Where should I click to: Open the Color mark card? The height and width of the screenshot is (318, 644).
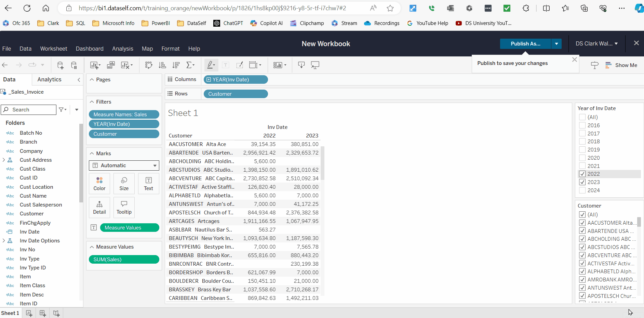coord(99,184)
